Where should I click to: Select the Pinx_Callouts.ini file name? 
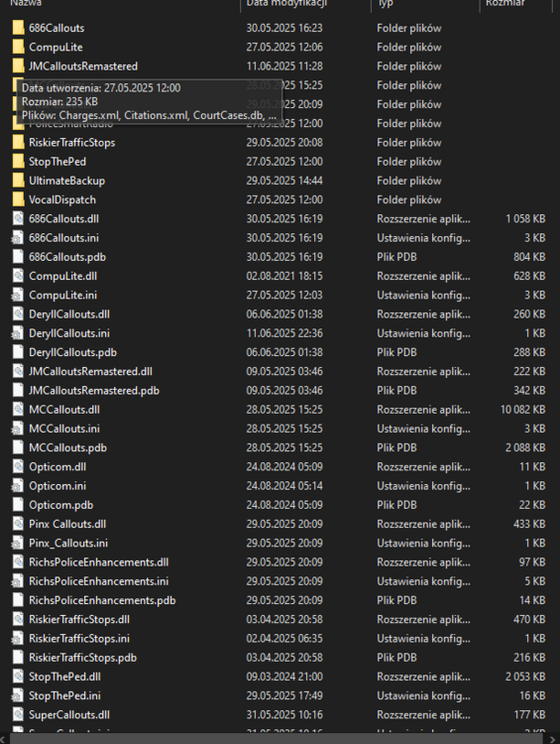[x=68, y=543]
